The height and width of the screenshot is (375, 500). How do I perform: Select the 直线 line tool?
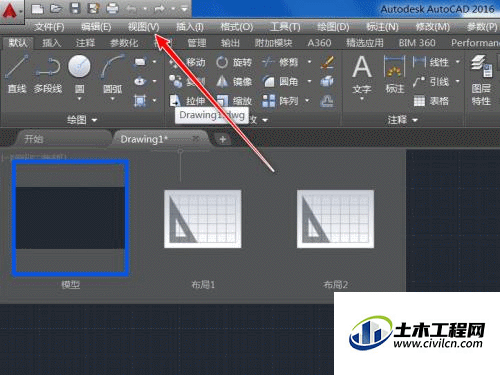tap(17, 74)
